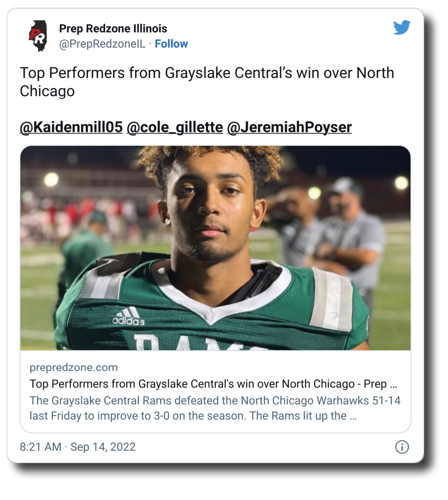The width and height of the screenshot is (448, 500).
Task: Go to the @JeremiahPoyser mention
Action: [289, 127]
